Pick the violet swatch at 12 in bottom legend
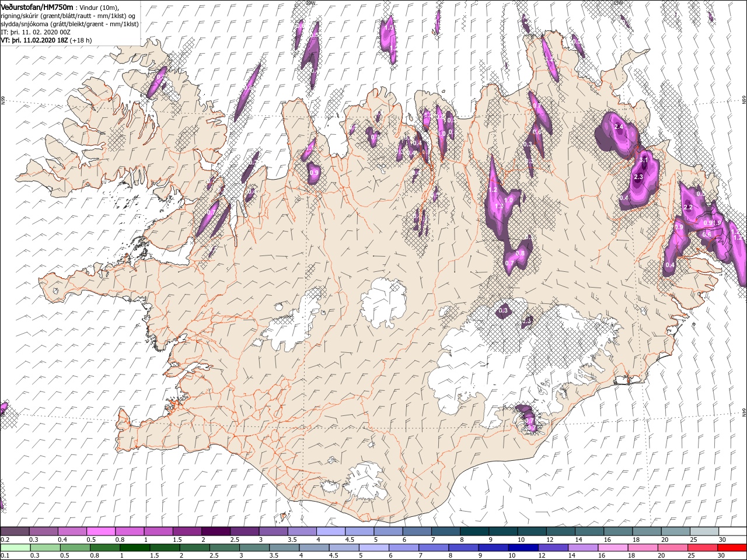The width and height of the screenshot is (747, 560). pos(553,548)
